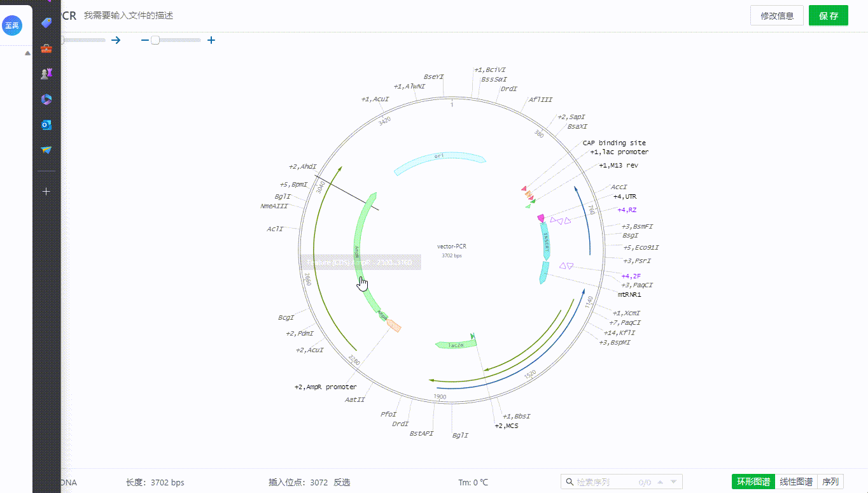Screen dimensions: 868x493
Task: Open the shopping tag sidebar icon
Action: coord(46,23)
